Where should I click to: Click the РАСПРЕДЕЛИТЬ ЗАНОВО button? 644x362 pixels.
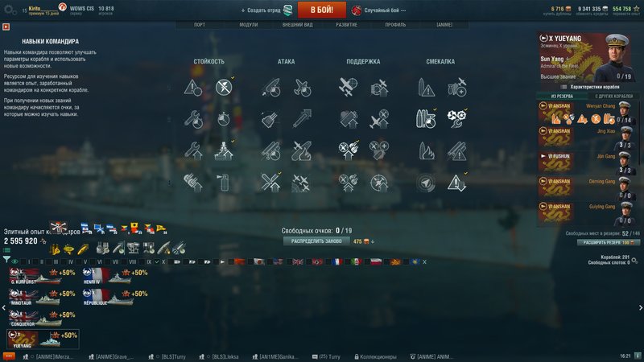316,241
